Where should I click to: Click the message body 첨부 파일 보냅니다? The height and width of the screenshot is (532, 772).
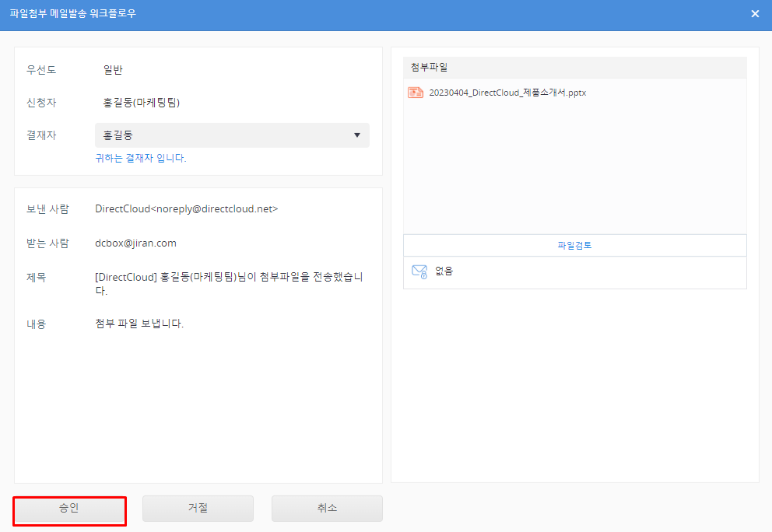[x=139, y=324]
